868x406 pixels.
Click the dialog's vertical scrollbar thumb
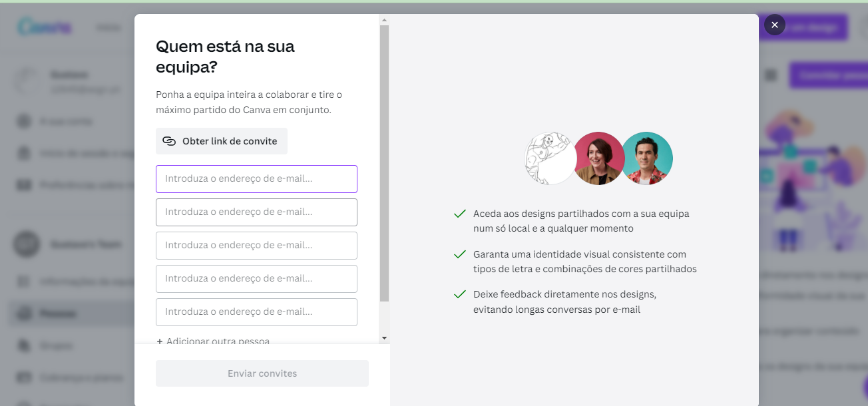[x=384, y=163]
